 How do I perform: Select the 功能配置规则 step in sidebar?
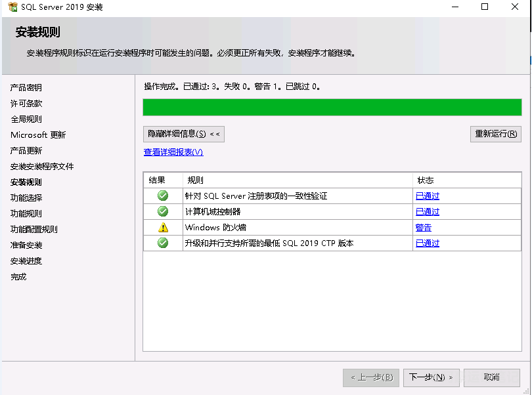click(34, 229)
